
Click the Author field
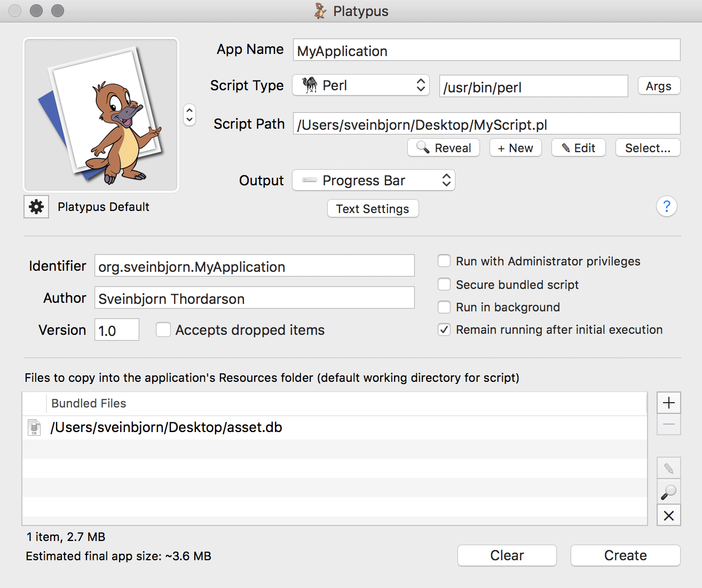pyautogui.click(x=254, y=298)
